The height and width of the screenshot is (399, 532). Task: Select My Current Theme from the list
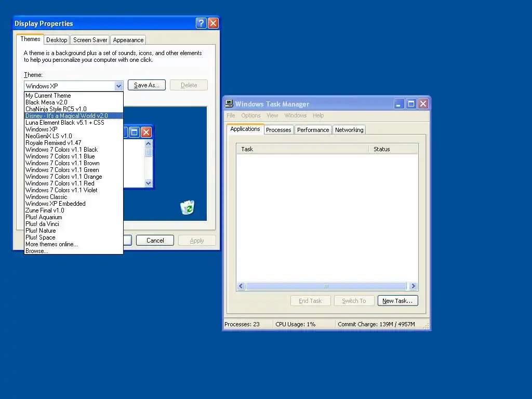[74, 96]
